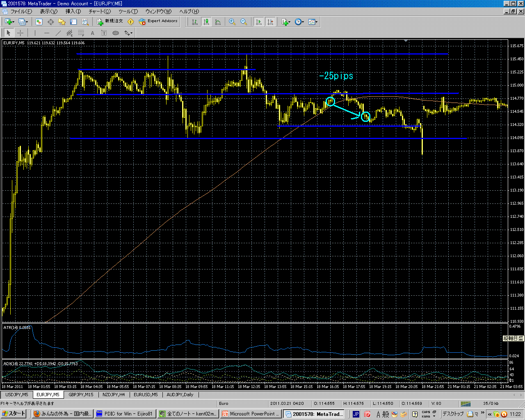Select the Fibonacci retracement tool
The width and height of the screenshot is (525, 420).
81,33
